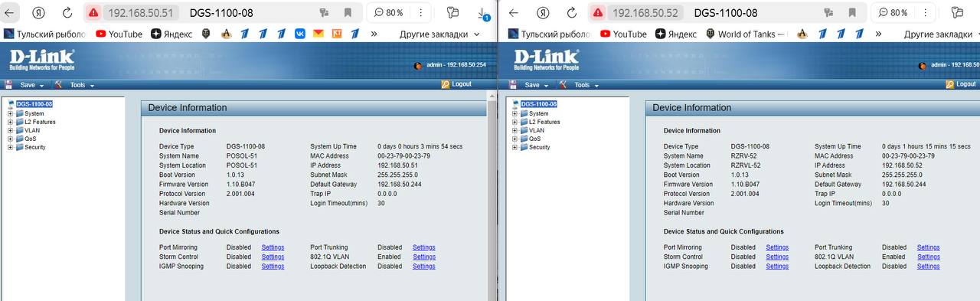Expand the VLAN folder in the RZRVL-52 tree
980x301 pixels.
(515, 130)
